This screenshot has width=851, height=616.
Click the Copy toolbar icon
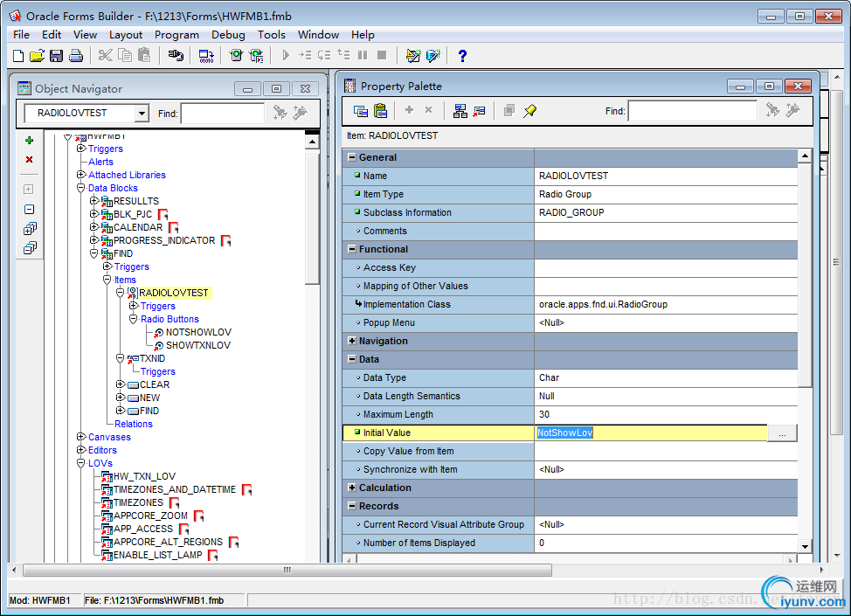point(125,55)
